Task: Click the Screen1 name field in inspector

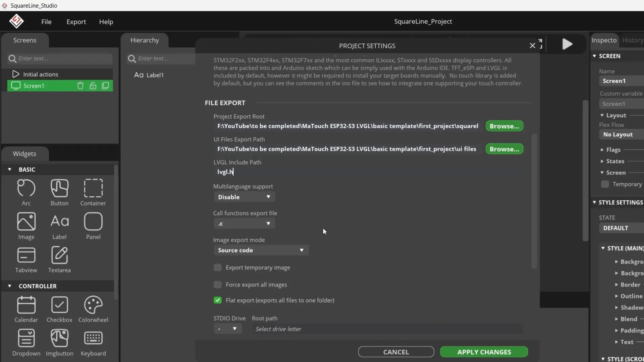Action: click(622, 81)
